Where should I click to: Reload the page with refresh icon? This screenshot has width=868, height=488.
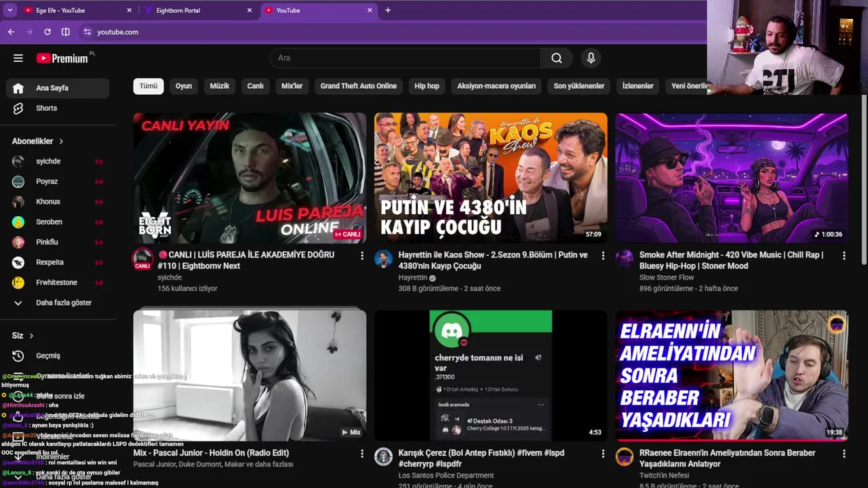tap(47, 32)
